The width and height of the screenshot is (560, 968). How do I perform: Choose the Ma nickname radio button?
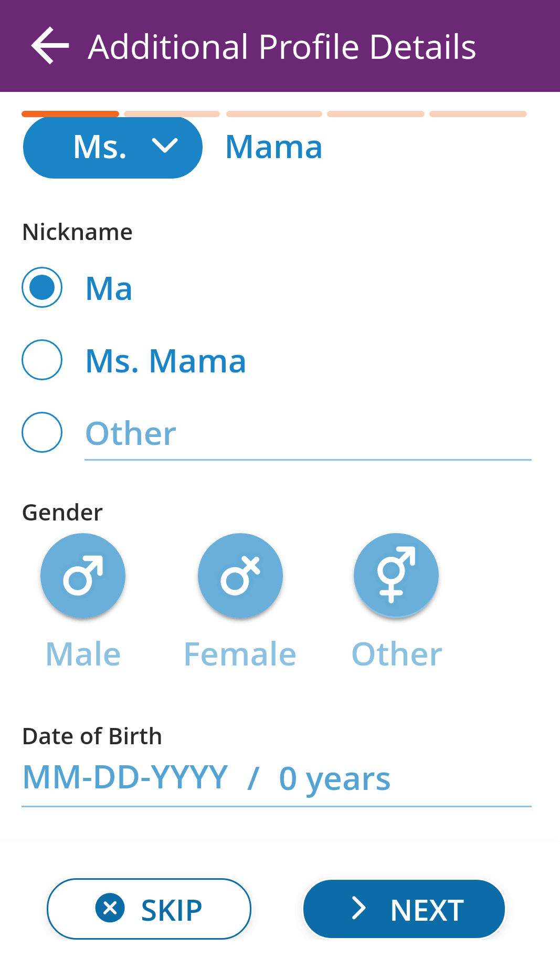point(42,287)
